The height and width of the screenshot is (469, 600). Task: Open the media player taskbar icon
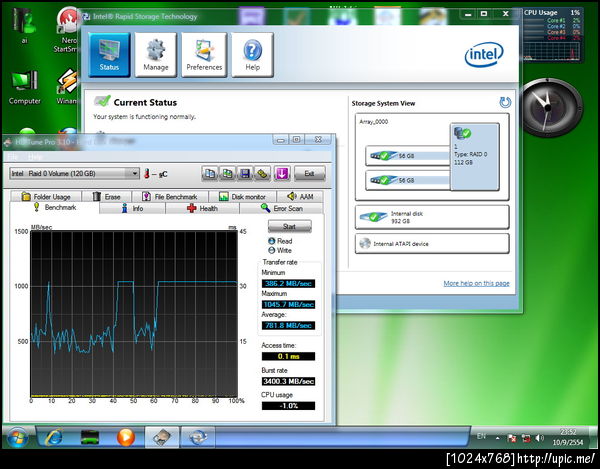click(x=126, y=437)
